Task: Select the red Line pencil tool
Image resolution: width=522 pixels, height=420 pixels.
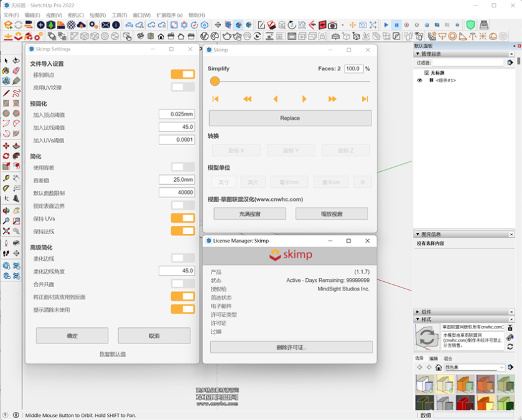Action: coord(6,93)
